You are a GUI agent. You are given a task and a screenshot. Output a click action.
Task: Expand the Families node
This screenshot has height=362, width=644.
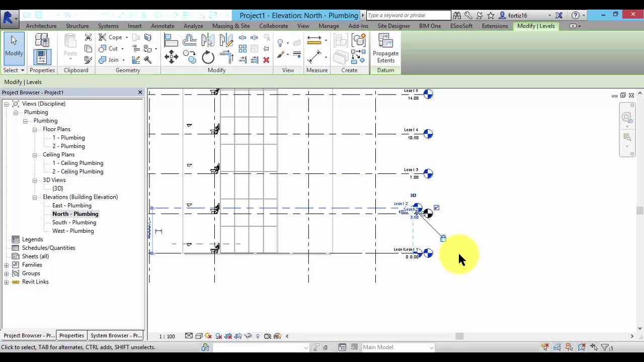pyautogui.click(x=7, y=265)
